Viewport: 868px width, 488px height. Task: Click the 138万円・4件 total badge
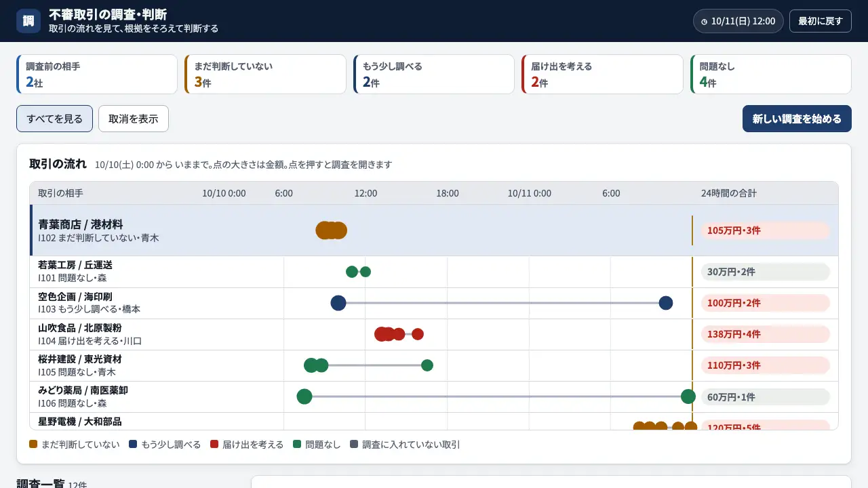pos(765,334)
